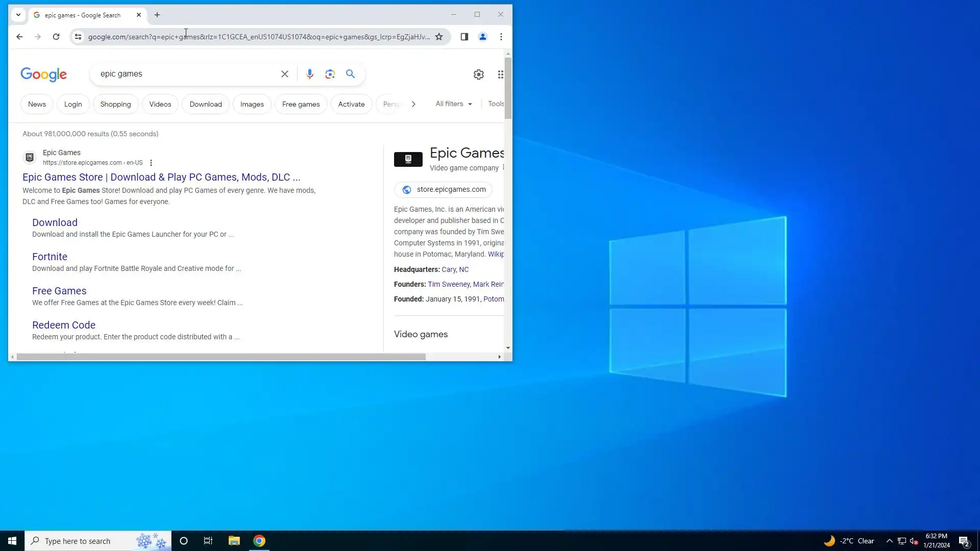Bookmark this tab with star icon
This screenshot has height=551, width=980.
click(439, 37)
